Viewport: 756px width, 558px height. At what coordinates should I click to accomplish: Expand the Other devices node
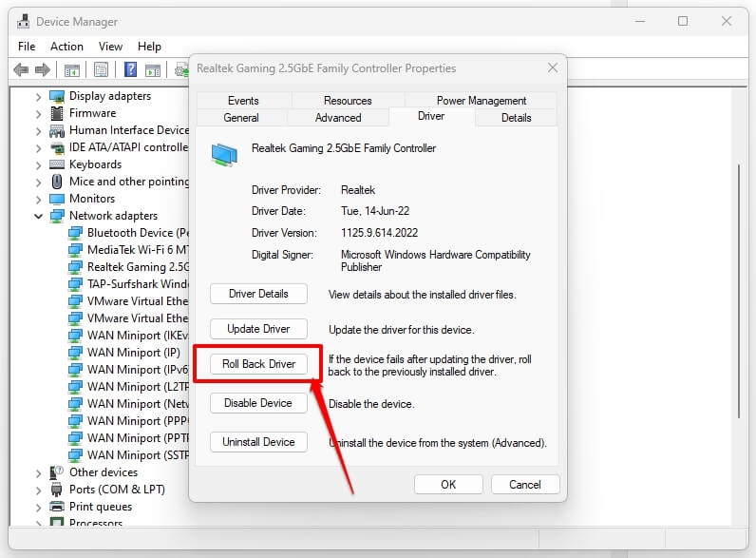coord(38,473)
